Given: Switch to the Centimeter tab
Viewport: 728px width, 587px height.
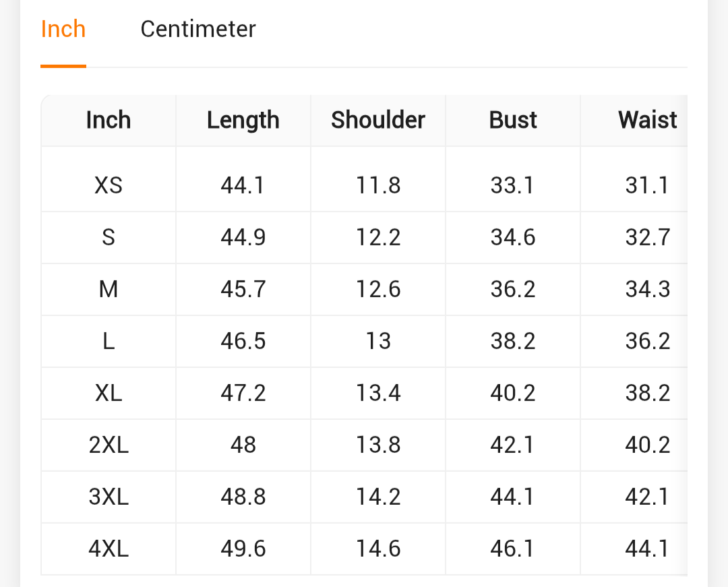Looking at the screenshot, I should click(198, 29).
